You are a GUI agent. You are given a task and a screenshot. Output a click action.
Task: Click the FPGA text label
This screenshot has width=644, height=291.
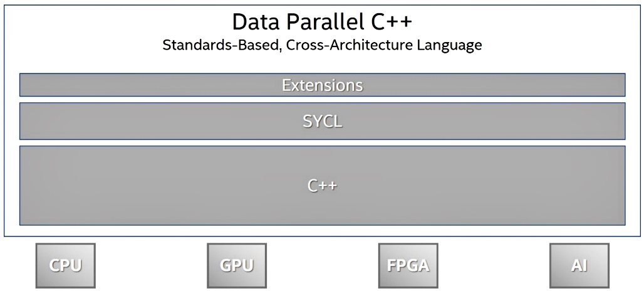(408, 265)
